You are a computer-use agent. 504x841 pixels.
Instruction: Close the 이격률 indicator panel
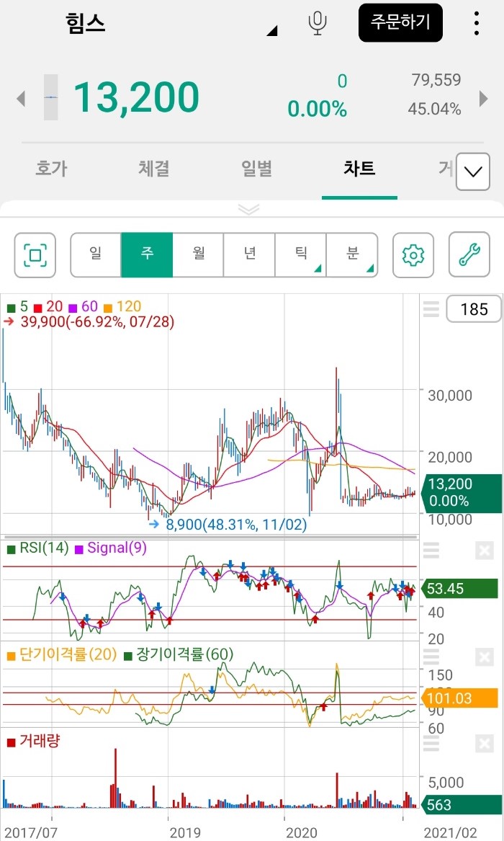point(484,657)
